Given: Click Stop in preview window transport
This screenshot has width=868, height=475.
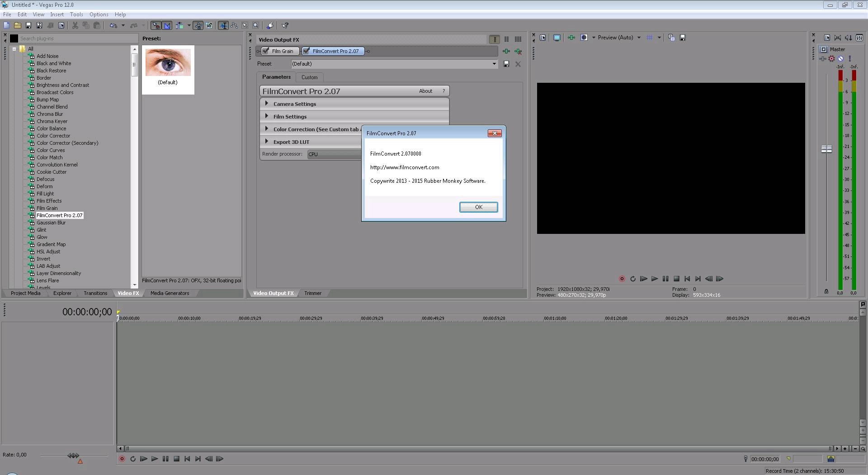Looking at the screenshot, I should [x=676, y=279].
